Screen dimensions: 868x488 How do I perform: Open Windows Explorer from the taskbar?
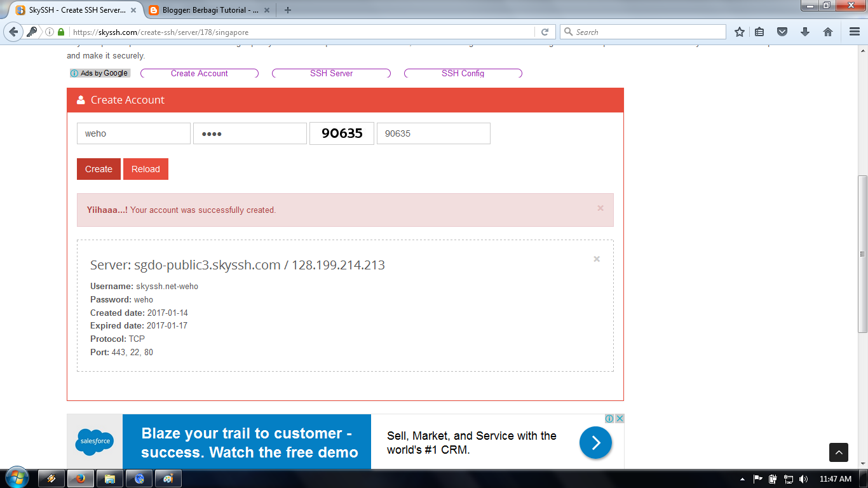click(x=109, y=478)
